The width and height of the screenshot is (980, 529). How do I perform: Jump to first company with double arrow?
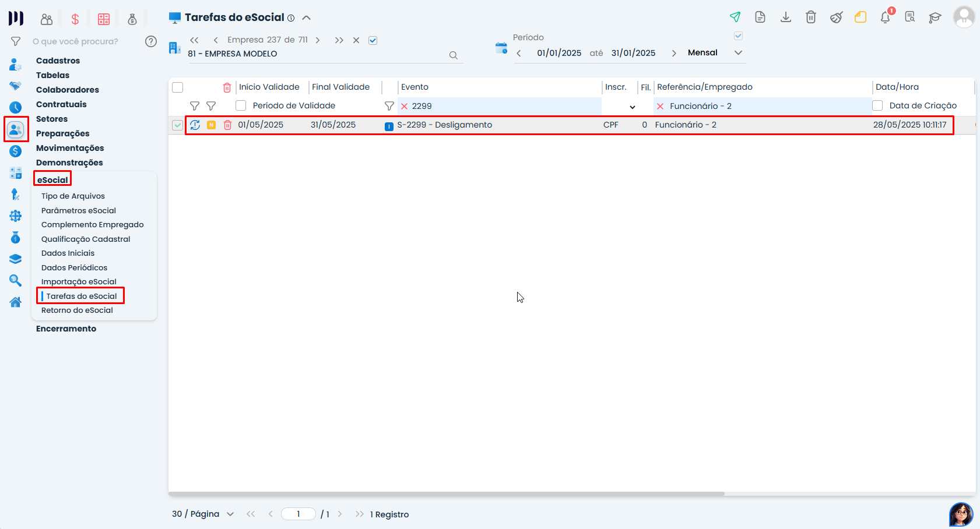tap(195, 40)
